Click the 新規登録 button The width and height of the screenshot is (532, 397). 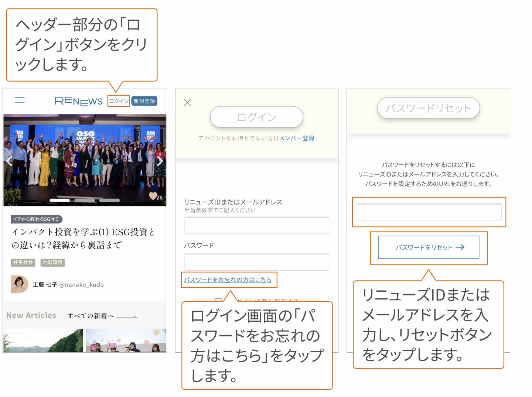coord(144,101)
